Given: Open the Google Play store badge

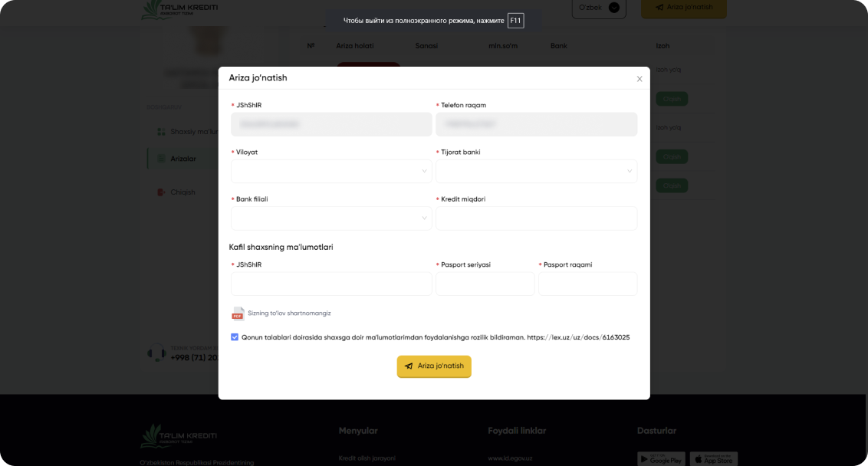Looking at the screenshot, I should (x=661, y=459).
